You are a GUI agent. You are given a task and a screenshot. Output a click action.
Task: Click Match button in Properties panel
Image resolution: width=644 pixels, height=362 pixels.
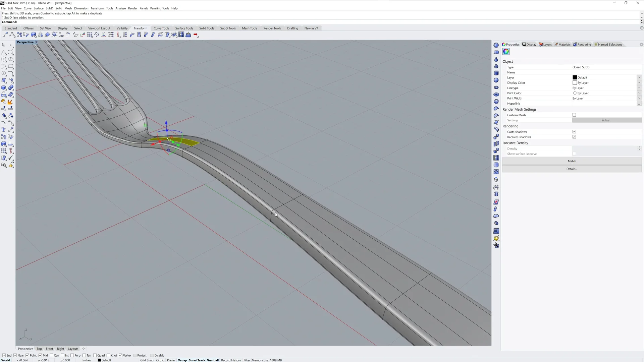pyautogui.click(x=572, y=161)
